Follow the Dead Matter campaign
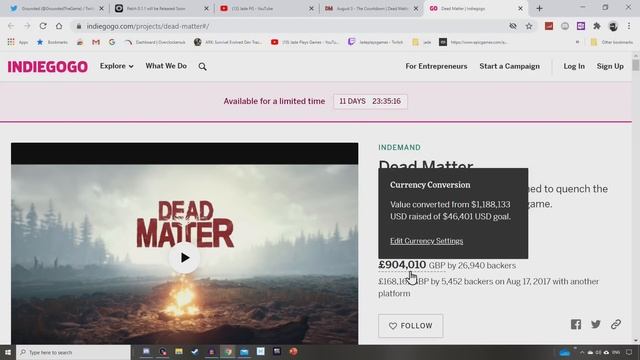 [x=411, y=326]
